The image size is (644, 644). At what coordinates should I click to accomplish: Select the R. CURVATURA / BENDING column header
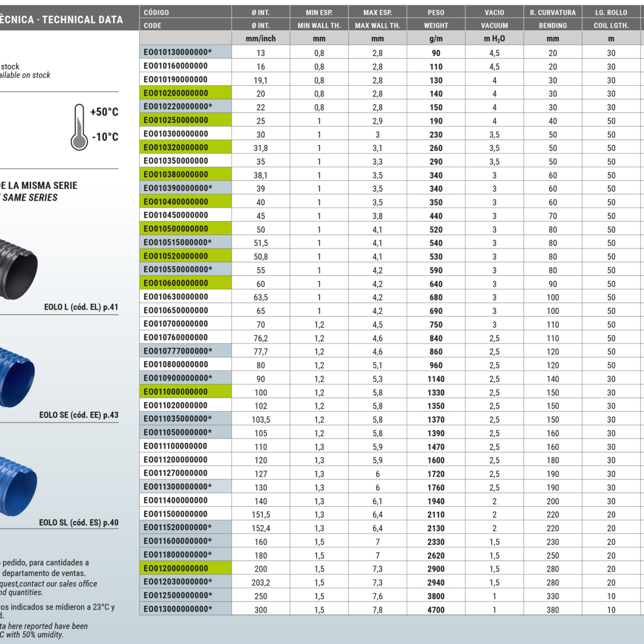click(552, 19)
